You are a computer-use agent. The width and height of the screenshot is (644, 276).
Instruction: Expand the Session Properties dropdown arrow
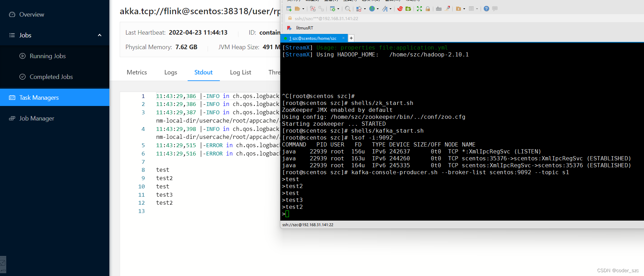(x=338, y=9)
